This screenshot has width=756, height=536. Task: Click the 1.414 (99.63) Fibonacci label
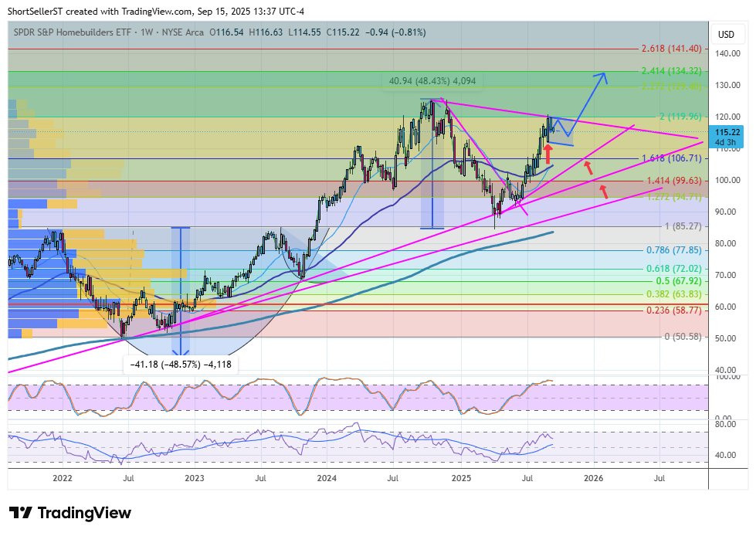(x=673, y=181)
